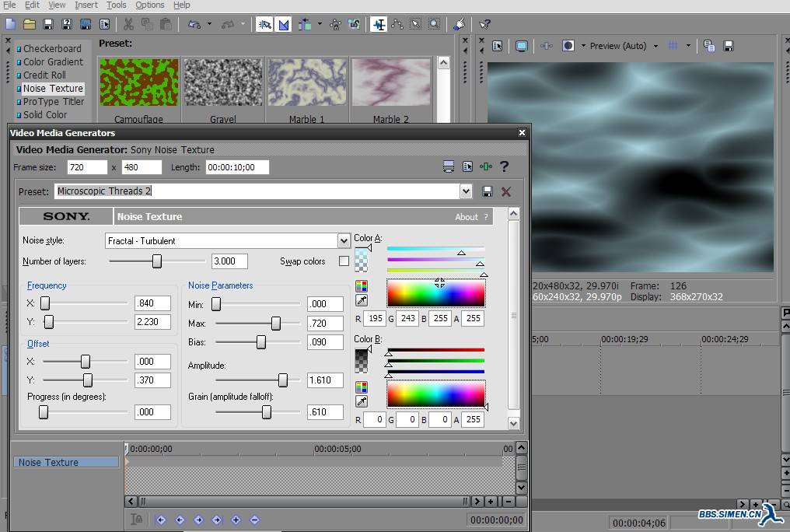This screenshot has width=790, height=532.
Task: Pick Color A with the eyedropper
Action: [x=362, y=300]
